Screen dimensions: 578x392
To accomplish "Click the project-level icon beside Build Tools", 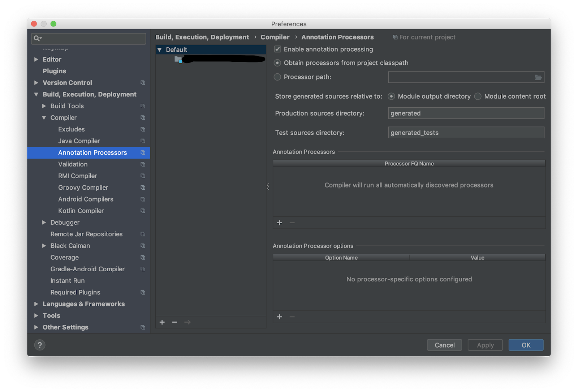I will click(143, 106).
